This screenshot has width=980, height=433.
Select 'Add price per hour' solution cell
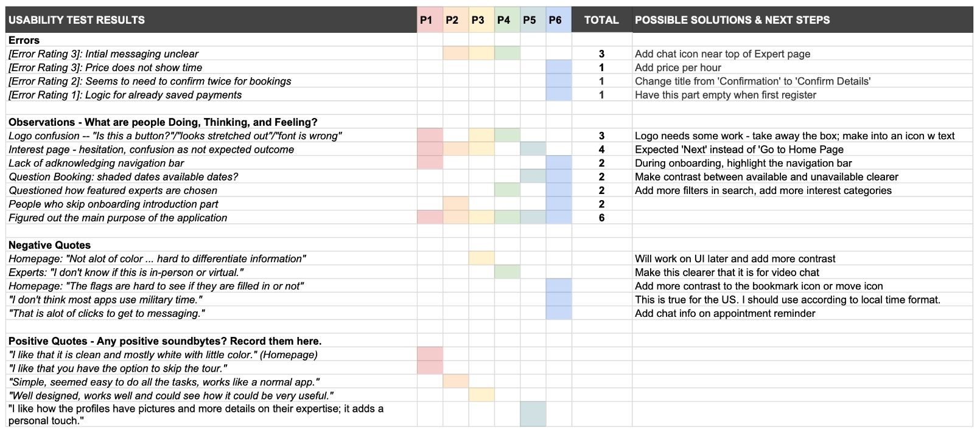click(x=677, y=68)
